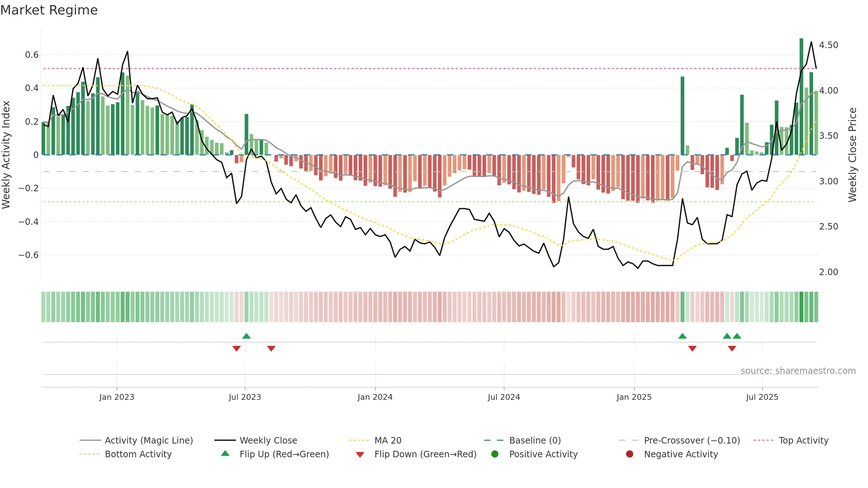Click the Negative Activity red circle icon

point(630,454)
